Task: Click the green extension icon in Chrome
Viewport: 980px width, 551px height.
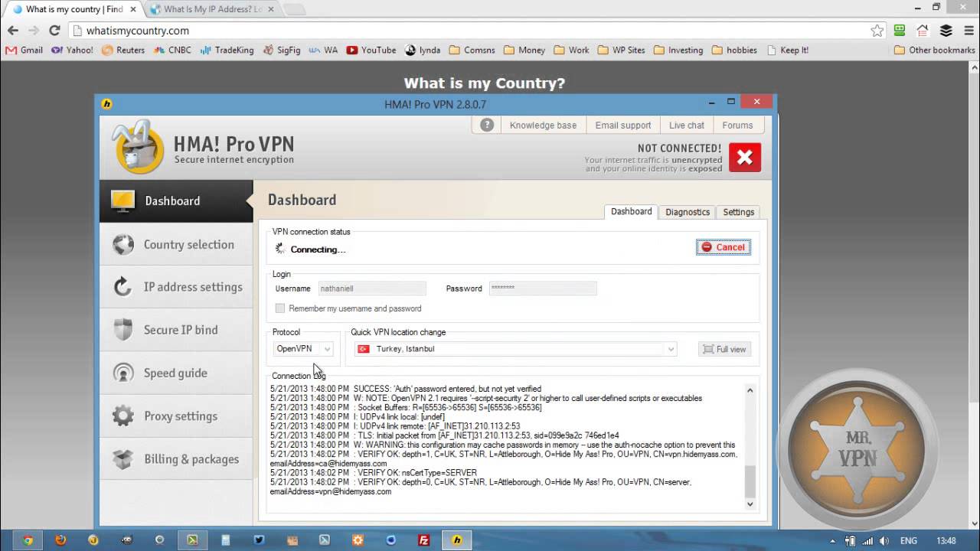Action: (x=900, y=31)
